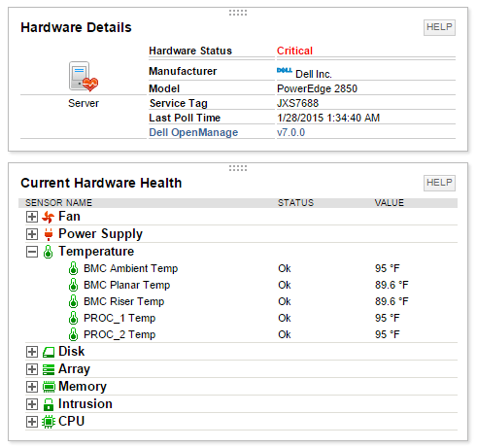Expand the Power Supply group
Image resolution: width=477 pixels, height=448 pixels.
pos(32,234)
